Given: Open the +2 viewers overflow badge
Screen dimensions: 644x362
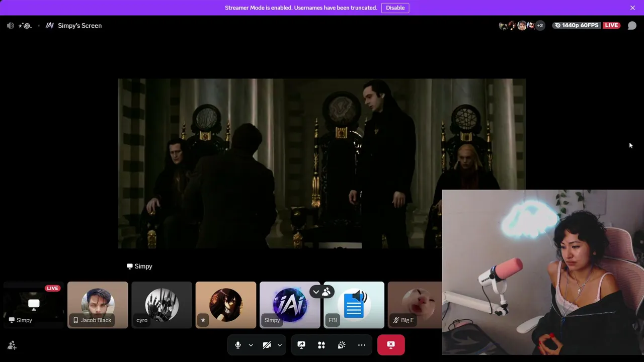Looking at the screenshot, I should coord(540,26).
